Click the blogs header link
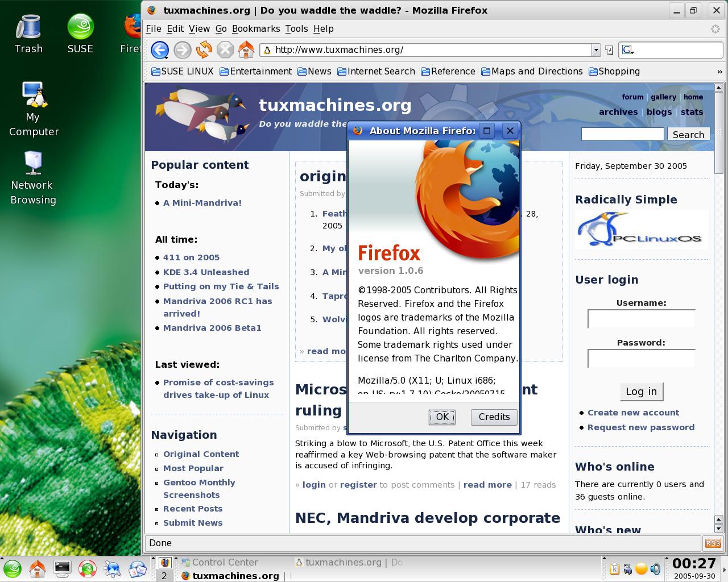Viewport: 728px width, 582px height. (x=659, y=112)
